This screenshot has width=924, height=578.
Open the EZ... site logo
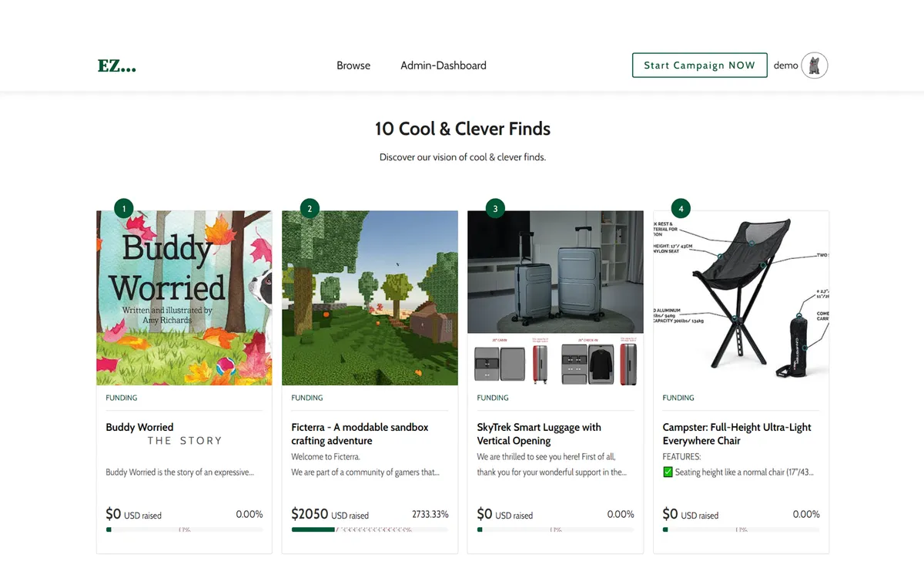[x=117, y=66]
